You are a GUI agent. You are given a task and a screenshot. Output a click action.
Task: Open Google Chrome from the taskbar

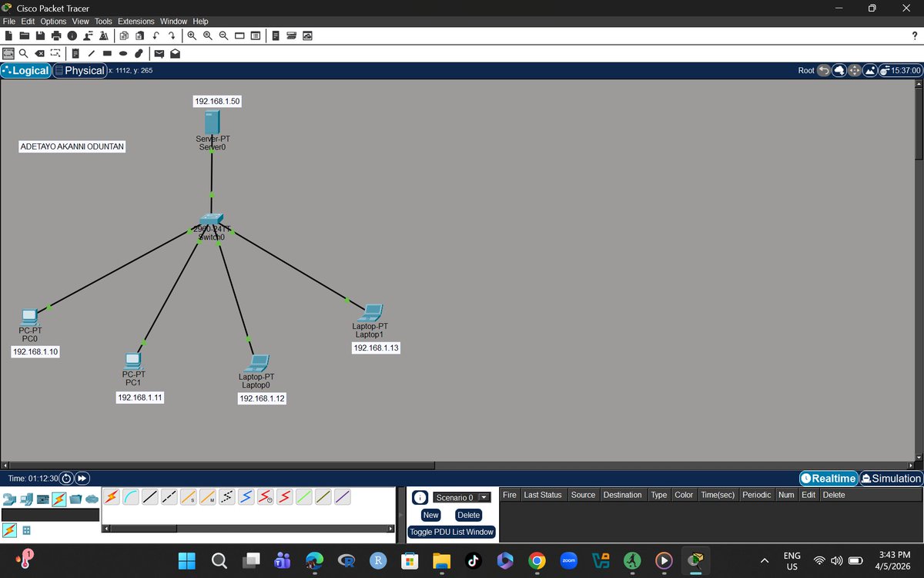(537, 561)
